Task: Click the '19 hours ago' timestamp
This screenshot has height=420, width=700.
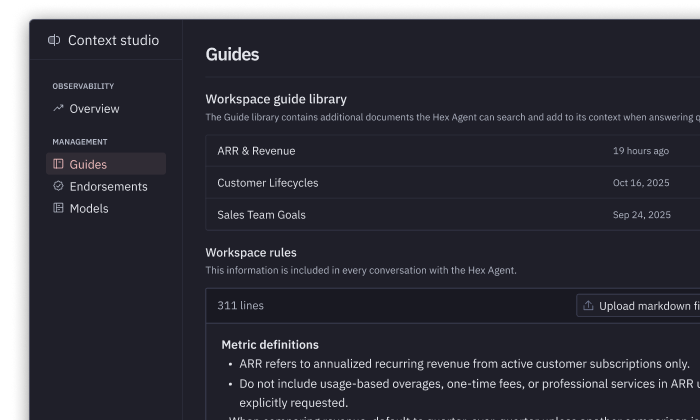Action: tap(641, 151)
